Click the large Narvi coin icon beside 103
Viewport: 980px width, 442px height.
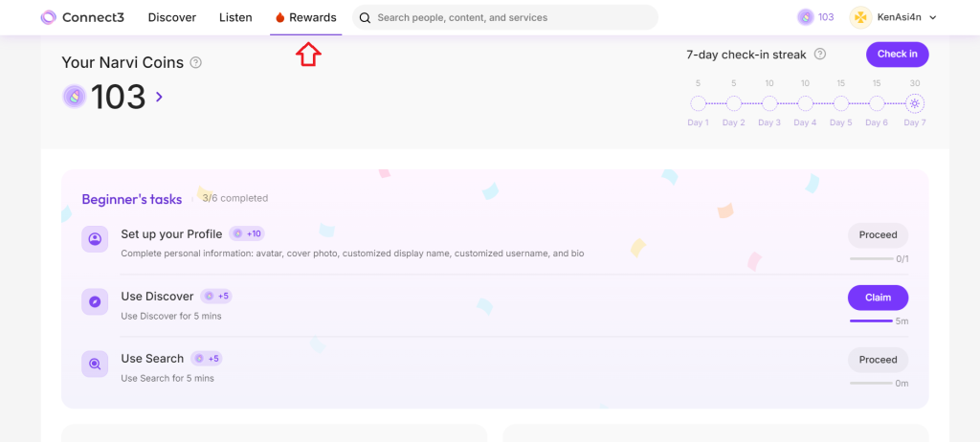click(x=74, y=97)
